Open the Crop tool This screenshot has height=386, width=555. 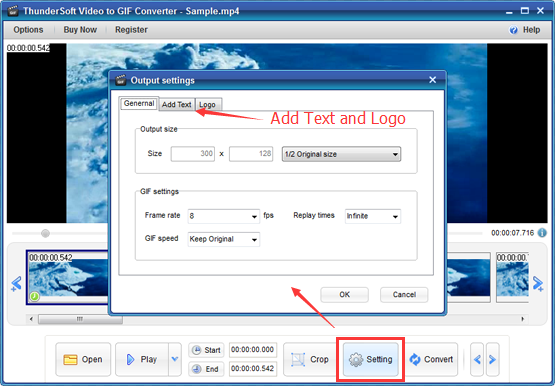(309, 359)
